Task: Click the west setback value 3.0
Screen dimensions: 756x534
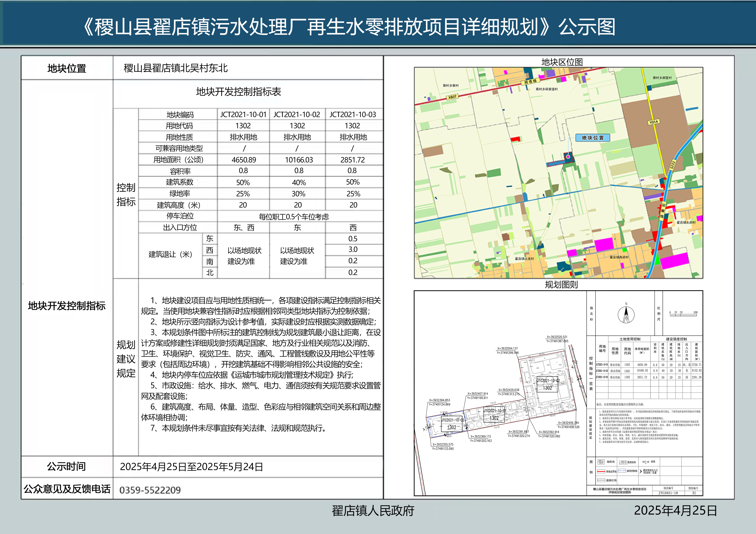Action: coord(353,249)
